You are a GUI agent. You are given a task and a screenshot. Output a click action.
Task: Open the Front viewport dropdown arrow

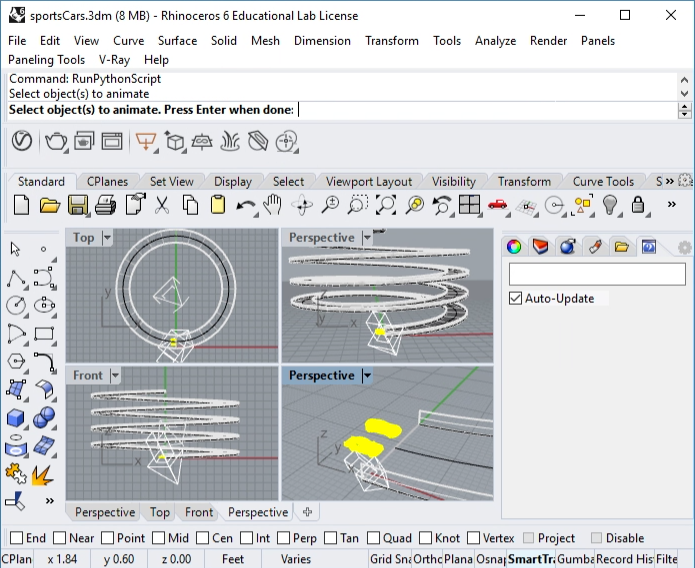(115, 376)
